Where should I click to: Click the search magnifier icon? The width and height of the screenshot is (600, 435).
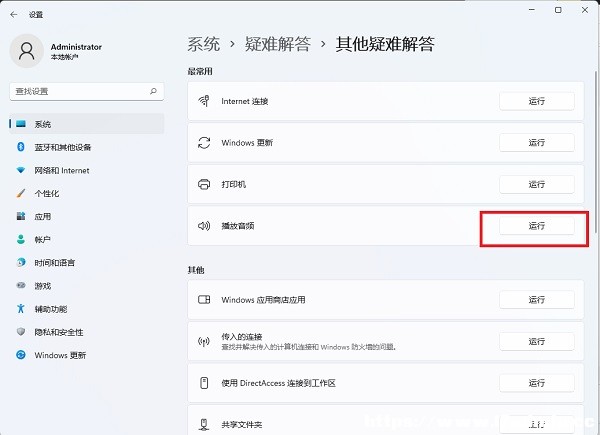pos(153,91)
